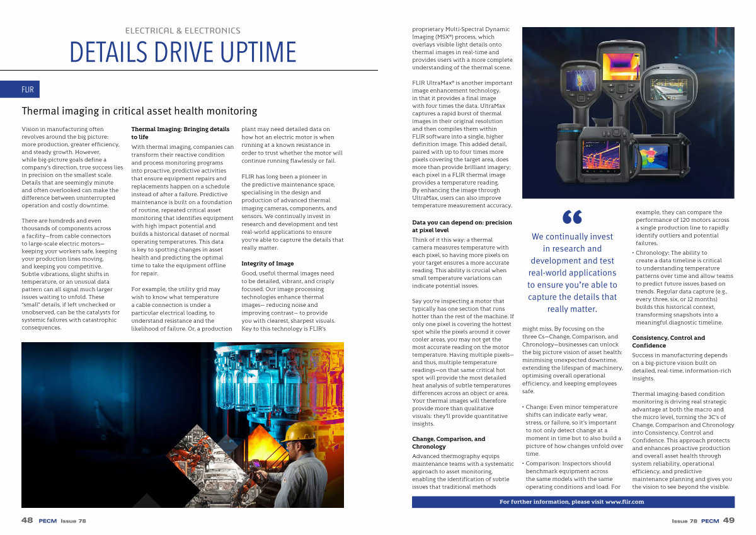Select the ELECTRICAL & ELECTRONICS section label

tap(183, 30)
